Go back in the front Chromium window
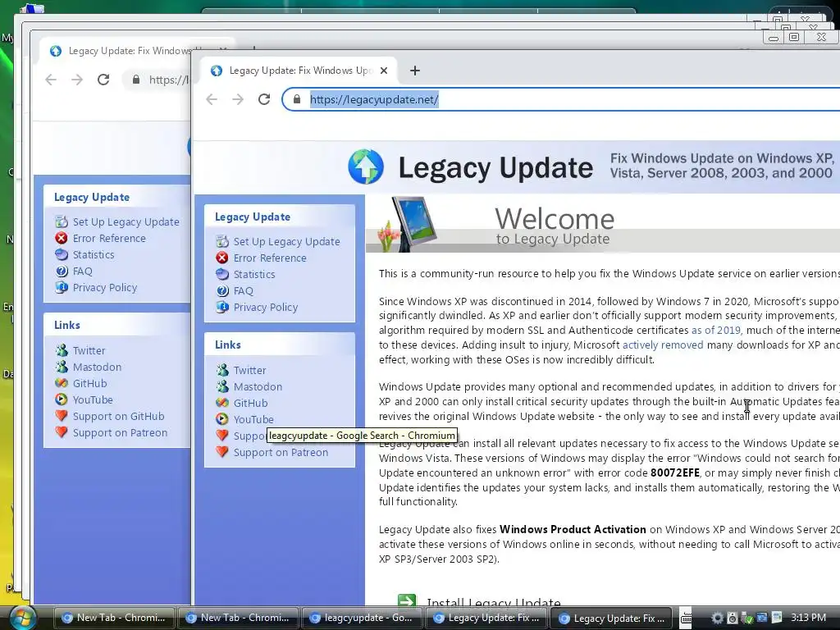The image size is (840, 630). pos(212,99)
